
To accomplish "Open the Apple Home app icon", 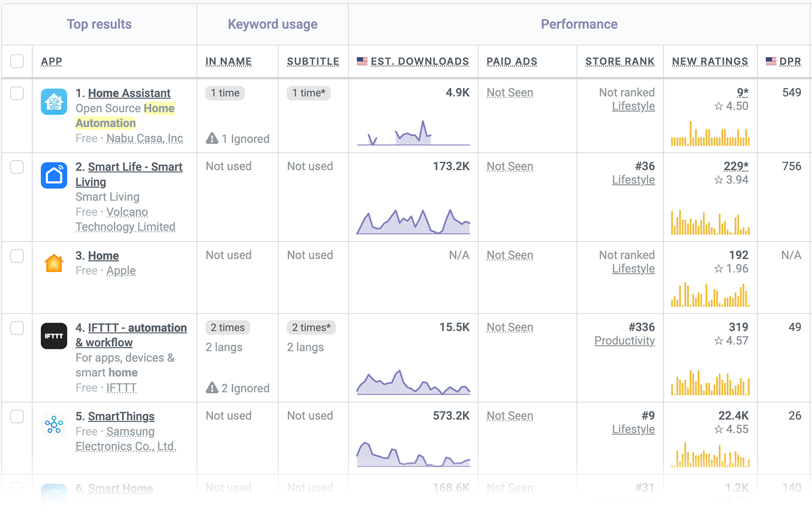I will tap(54, 263).
